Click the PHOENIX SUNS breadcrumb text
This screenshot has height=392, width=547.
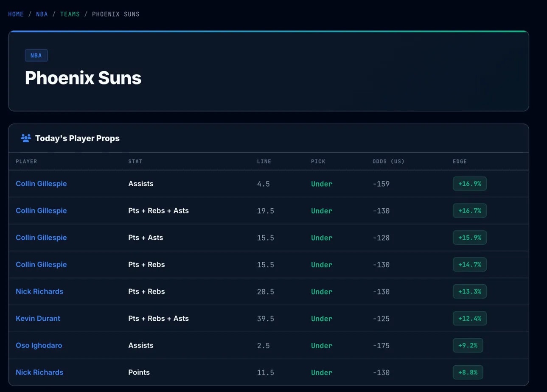click(x=116, y=14)
